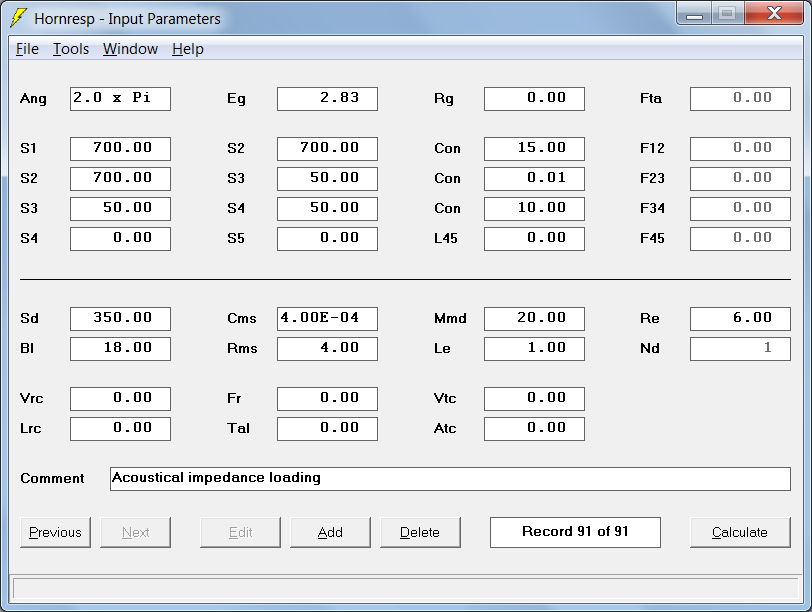Screen dimensions: 812x612
Task: Delete the current record
Action: click(420, 532)
